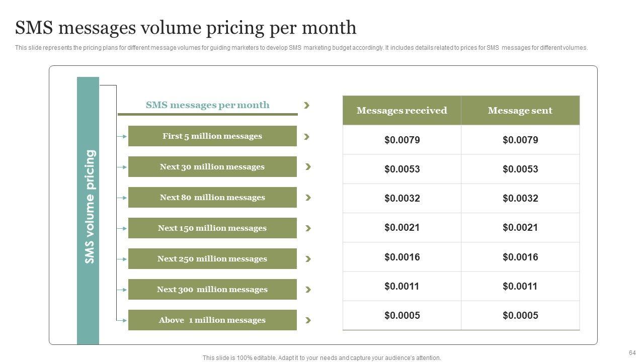Click the slide title SMS messages volume pricing
644x362 pixels.
[x=186, y=28]
